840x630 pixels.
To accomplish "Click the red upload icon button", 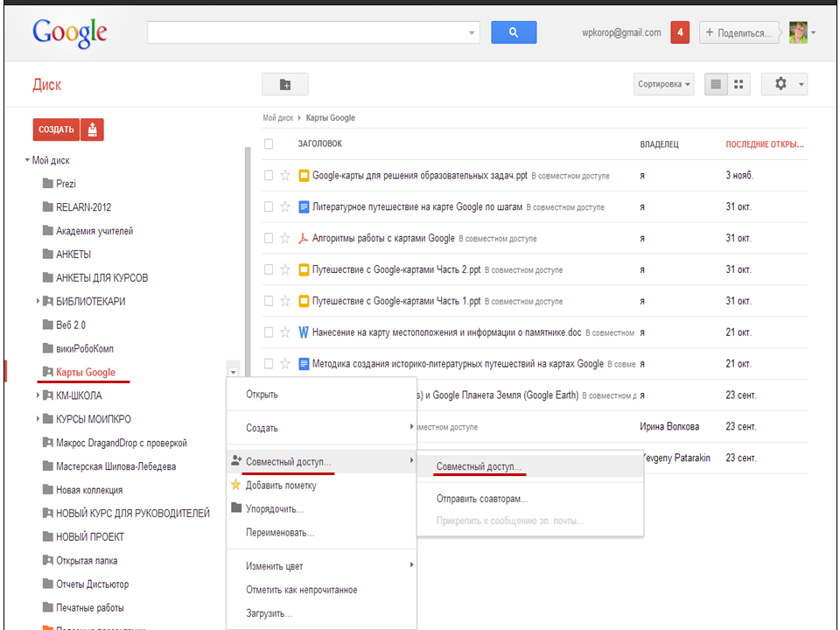I will 92,129.
